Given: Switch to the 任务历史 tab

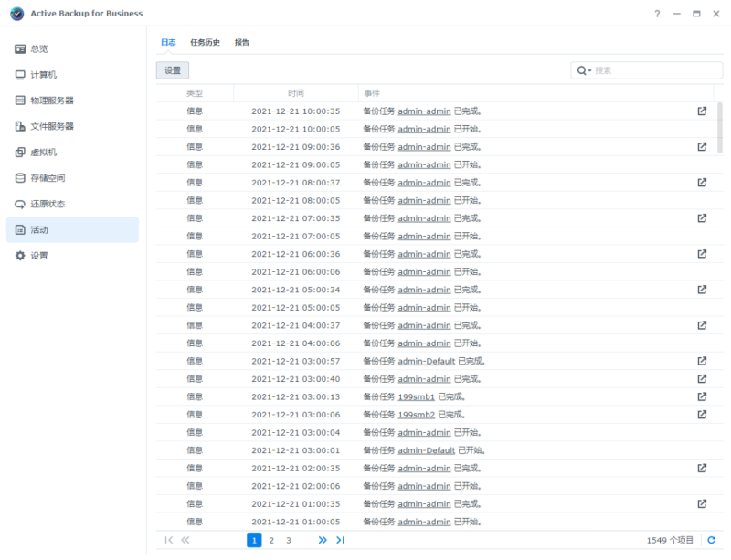Looking at the screenshot, I should point(205,42).
